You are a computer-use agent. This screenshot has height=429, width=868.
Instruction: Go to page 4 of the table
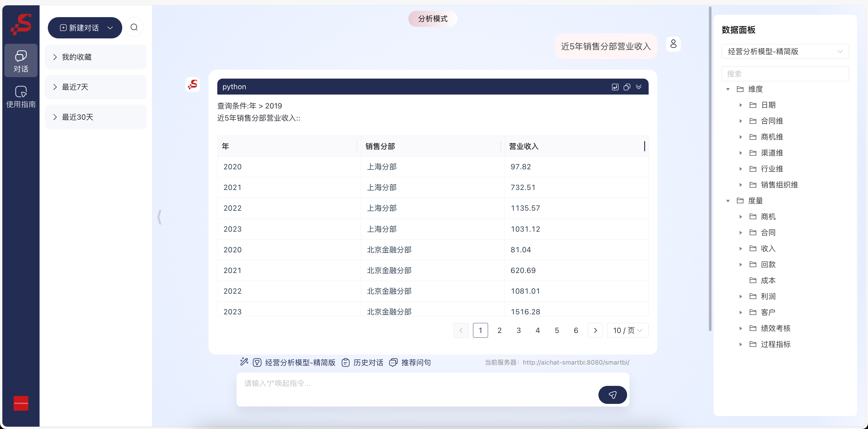click(x=538, y=330)
